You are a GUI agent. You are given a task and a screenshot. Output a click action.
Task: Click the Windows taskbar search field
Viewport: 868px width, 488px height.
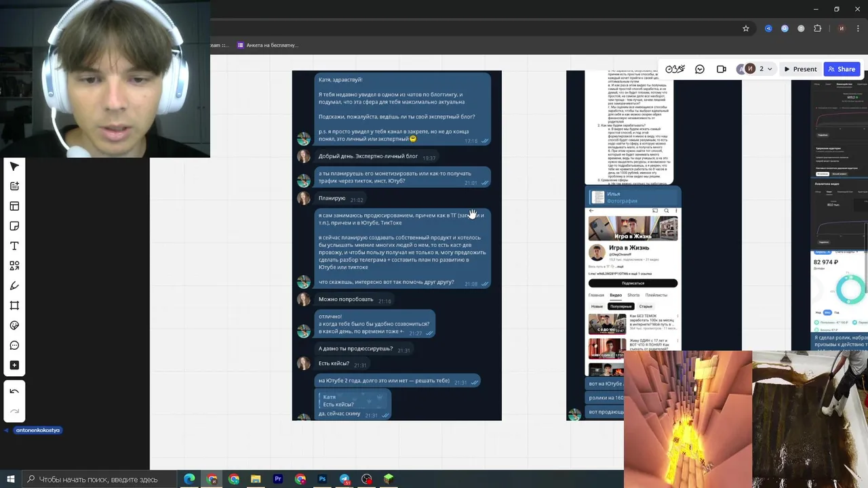tap(98, 479)
